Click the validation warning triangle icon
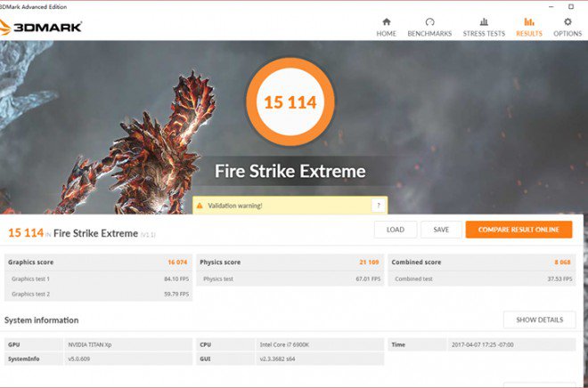Image resolution: width=588 pixels, height=388 pixels. coord(200,206)
